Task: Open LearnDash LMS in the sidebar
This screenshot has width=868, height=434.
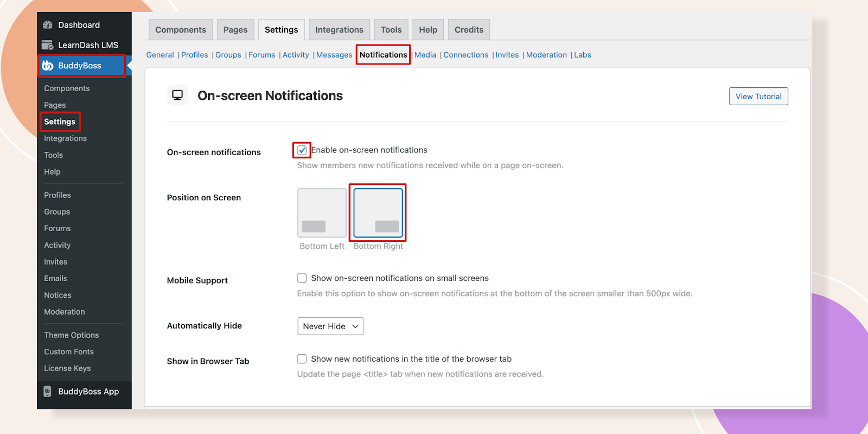Action: [88, 45]
